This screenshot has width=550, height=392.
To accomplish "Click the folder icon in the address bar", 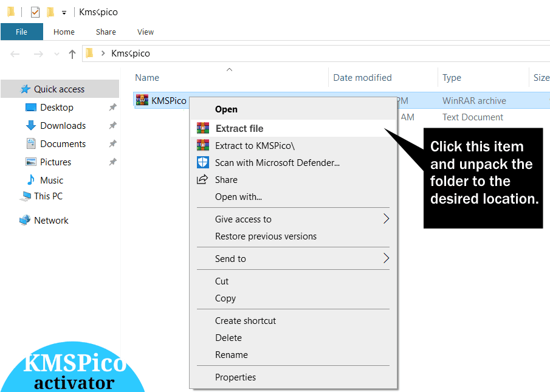I will 90,53.
